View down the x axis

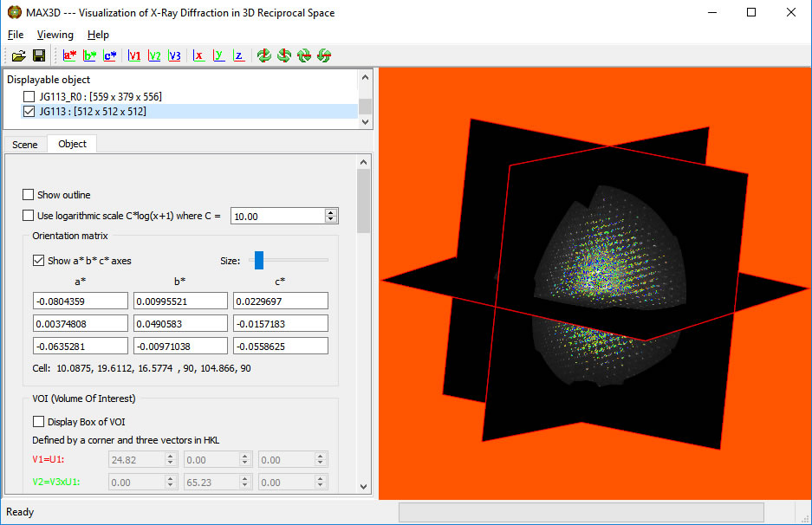(x=198, y=55)
